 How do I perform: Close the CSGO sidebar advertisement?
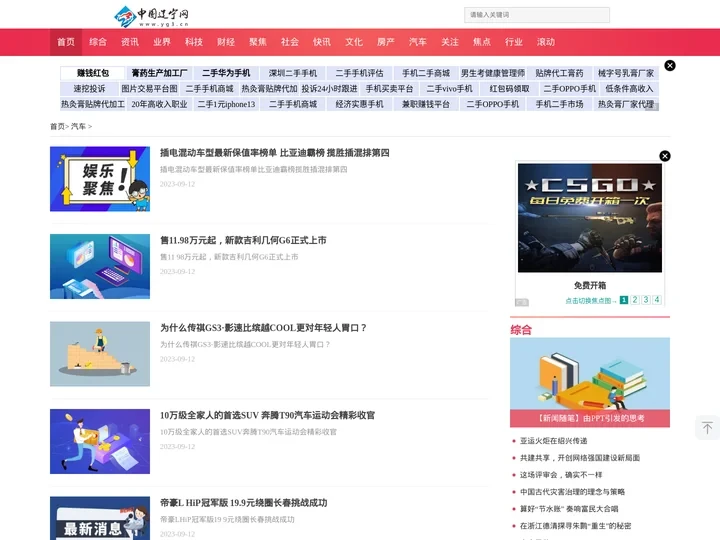pyautogui.click(x=664, y=156)
